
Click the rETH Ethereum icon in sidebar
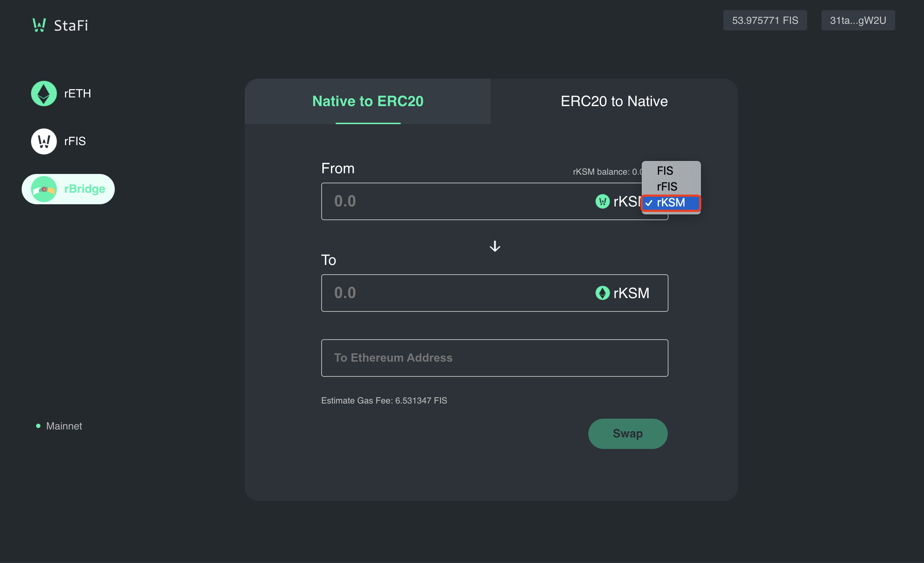click(x=44, y=94)
